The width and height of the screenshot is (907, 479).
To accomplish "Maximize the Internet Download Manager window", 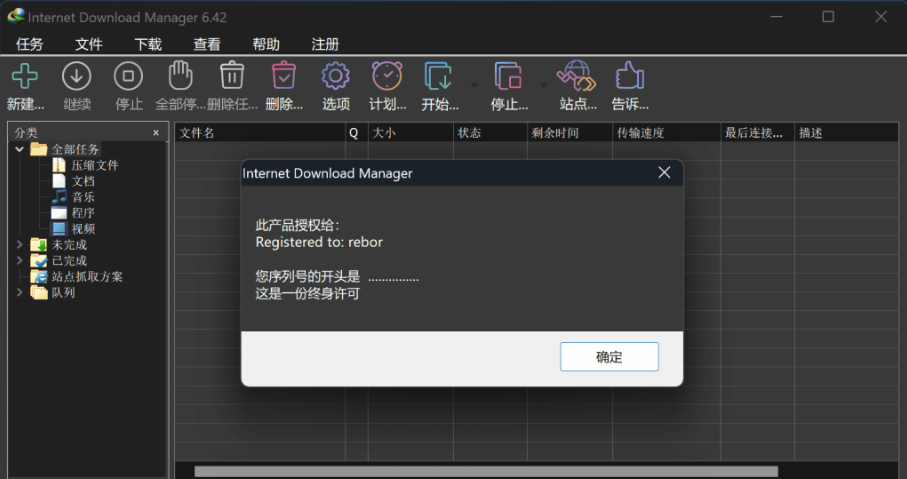I will click(828, 17).
